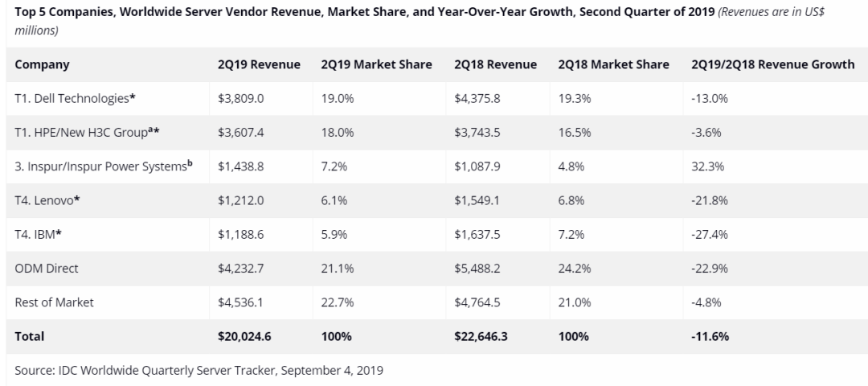Click the 2Q19/2Q18 Revenue Growth header
Screen dimensions: 868x386
(x=772, y=64)
